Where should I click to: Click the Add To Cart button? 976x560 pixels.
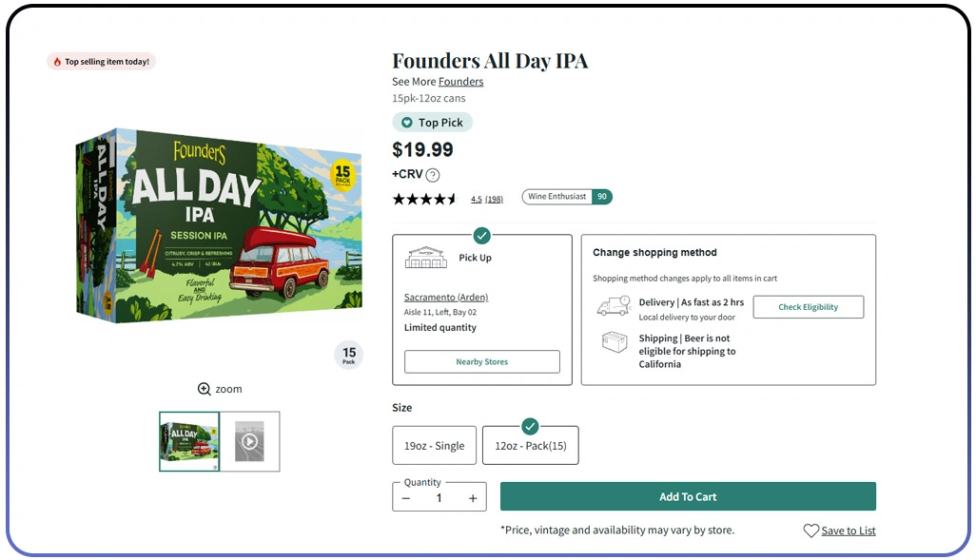pos(687,496)
